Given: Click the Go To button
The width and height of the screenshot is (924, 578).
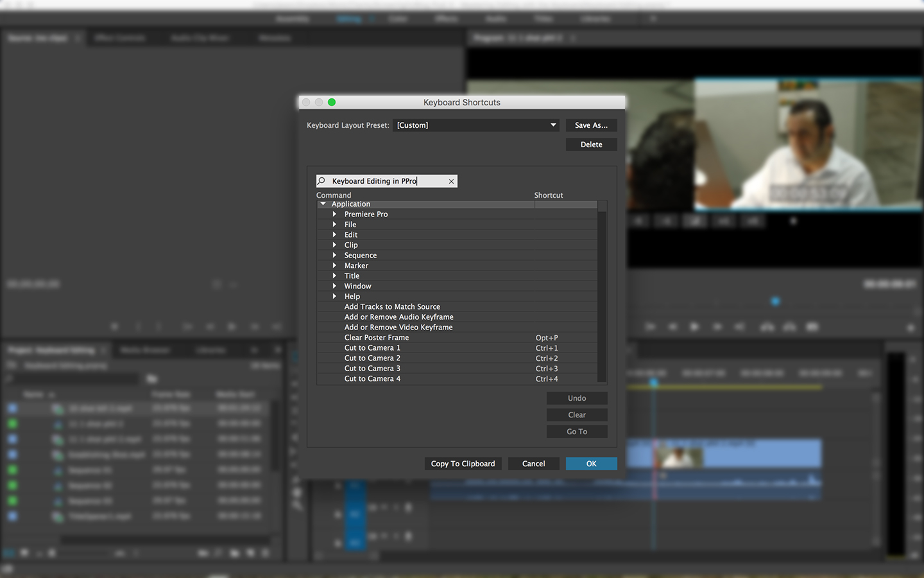Looking at the screenshot, I should [x=577, y=432].
